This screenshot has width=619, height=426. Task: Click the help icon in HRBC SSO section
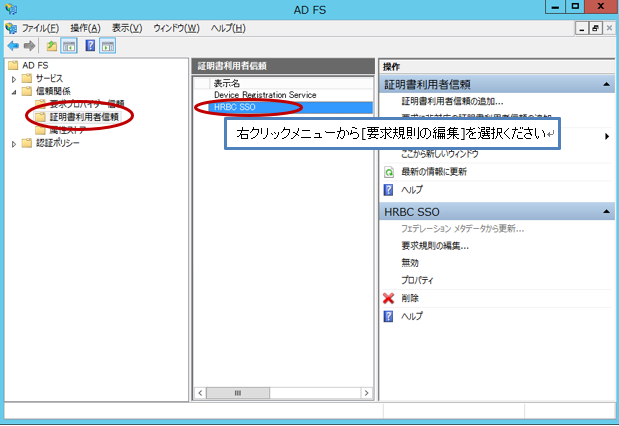tap(388, 316)
